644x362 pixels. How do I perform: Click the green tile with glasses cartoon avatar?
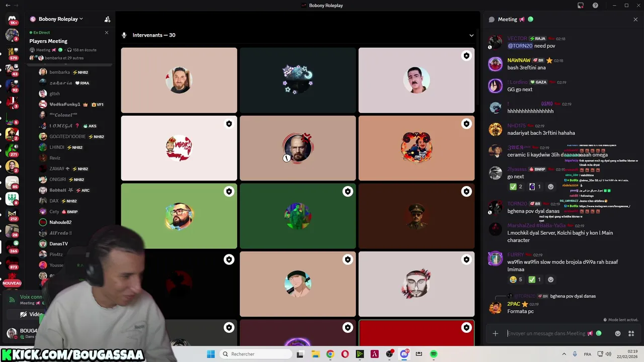[179, 216]
